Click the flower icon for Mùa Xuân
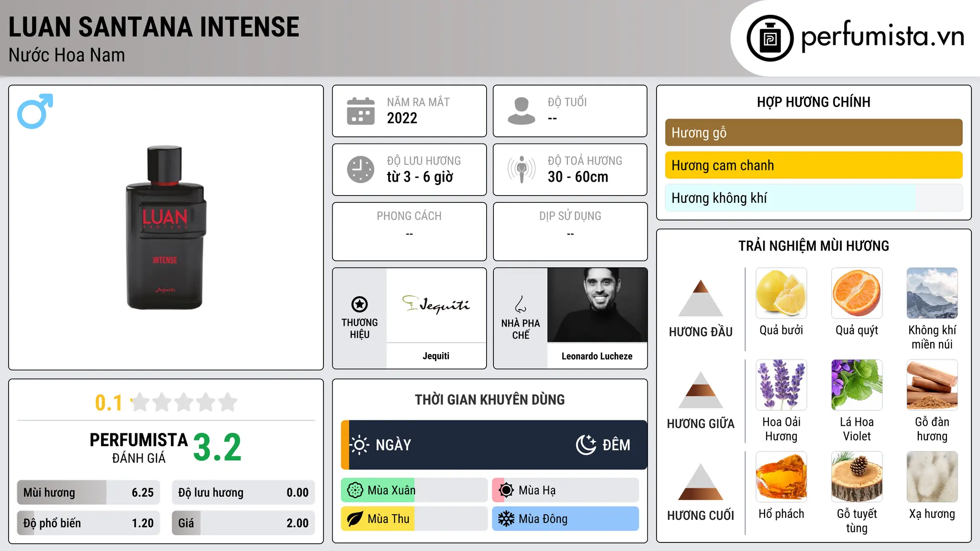The width and height of the screenshot is (980, 551). point(355,490)
